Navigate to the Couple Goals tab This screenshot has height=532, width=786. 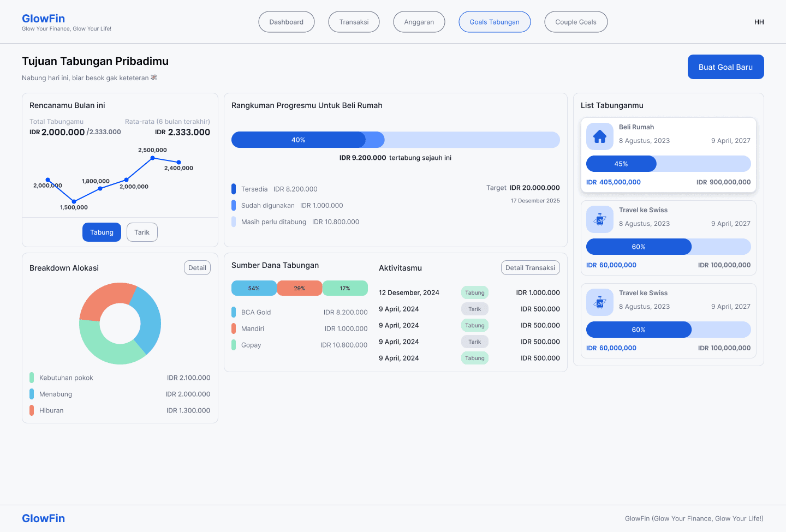coord(575,22)
